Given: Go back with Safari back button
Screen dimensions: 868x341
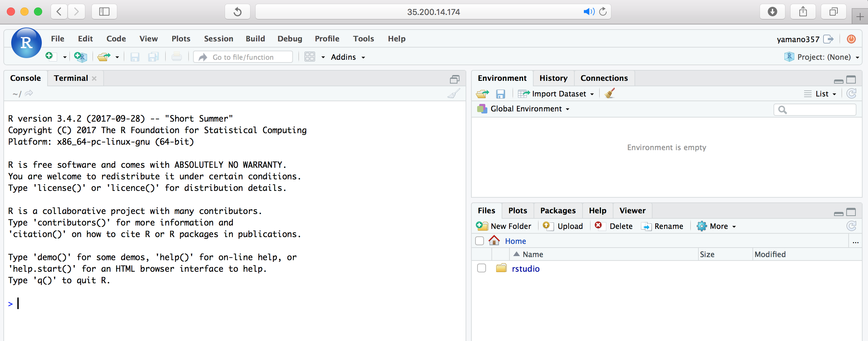Looking at the screenshot, I should tap(59, 12).
